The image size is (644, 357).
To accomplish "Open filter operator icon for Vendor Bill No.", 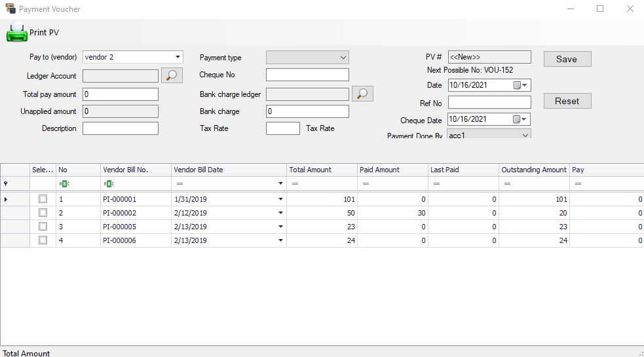I will (109, 183).
